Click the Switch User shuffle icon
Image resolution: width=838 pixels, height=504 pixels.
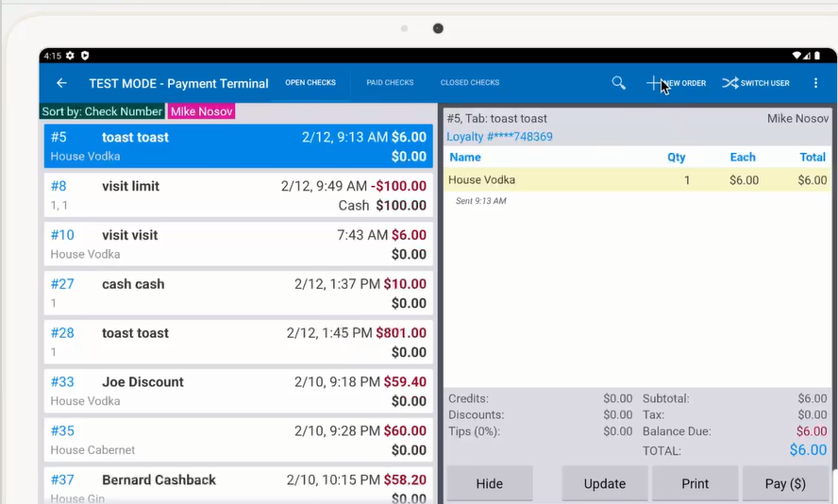[730, 83]
